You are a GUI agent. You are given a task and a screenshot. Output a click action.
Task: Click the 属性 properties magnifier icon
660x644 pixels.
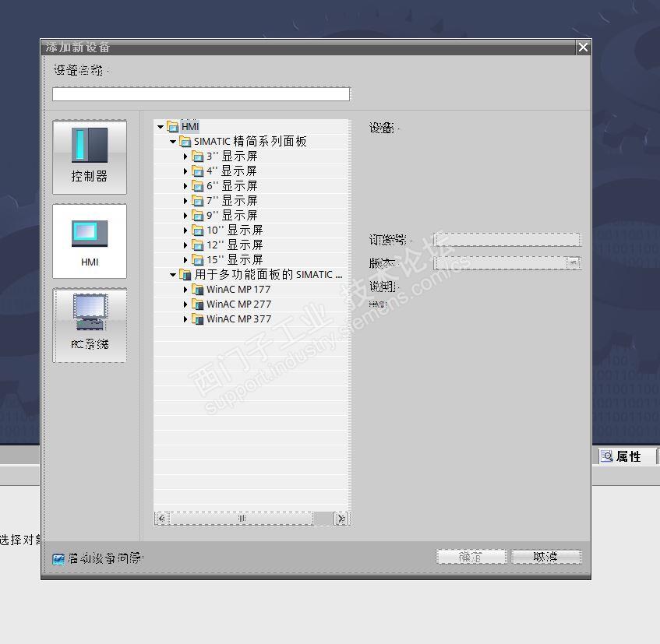point(606,456)
